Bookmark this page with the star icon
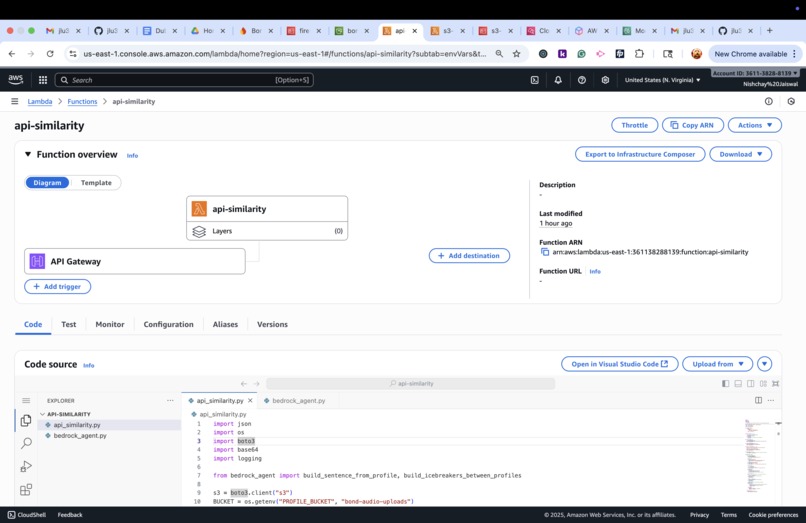Screen dimensions: 806x523 516,53
